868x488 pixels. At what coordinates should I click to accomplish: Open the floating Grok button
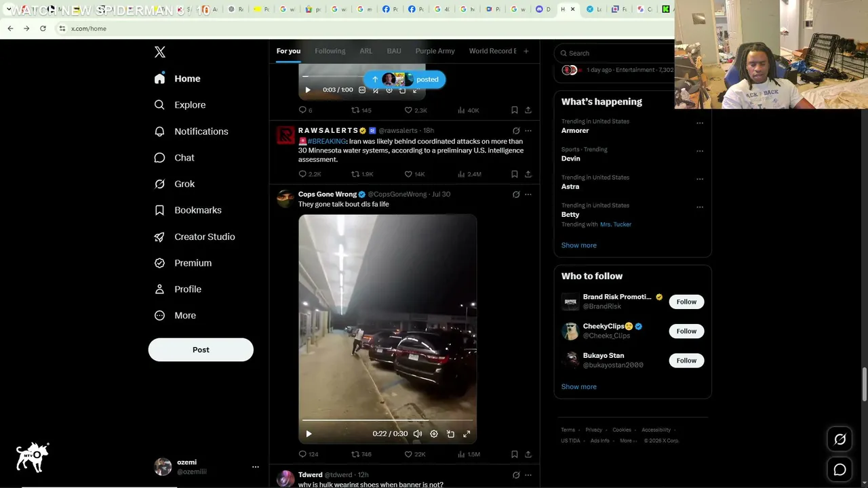840,440
